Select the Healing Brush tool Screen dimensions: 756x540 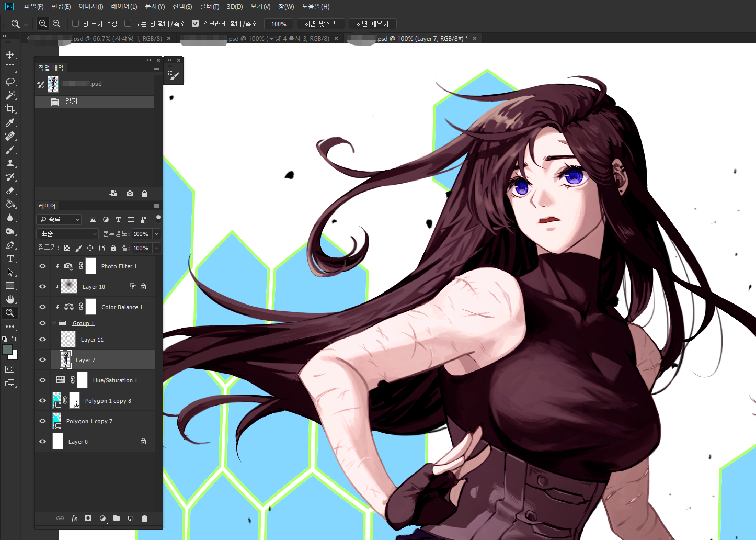pos(10,136)
